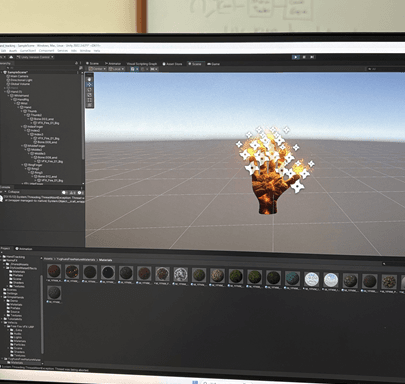Screen dimensions: 405x384
Task: Open the Particles folder in Project tree
Action: pos(19,345)
